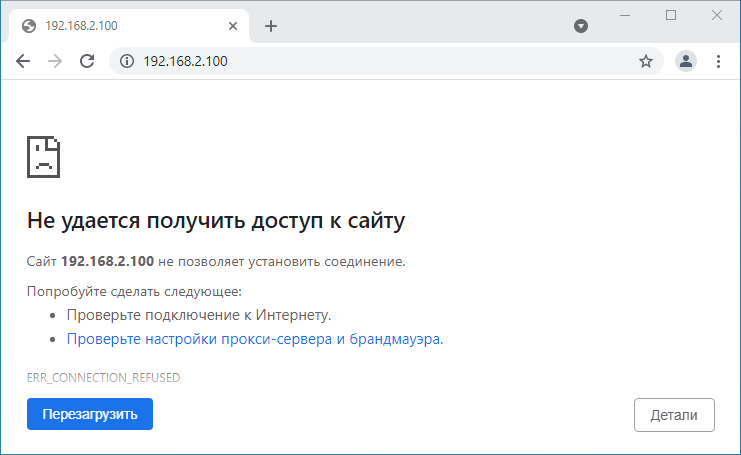The height and width of the screenshot is (455, 741).
Task: Open a new tab with plus button
Action: point(271,26)
